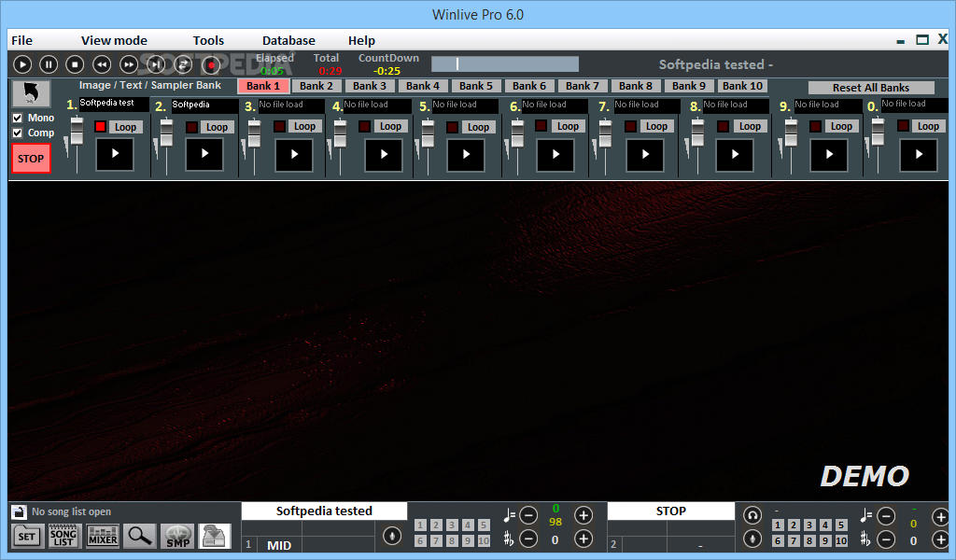Viewport: 956px width, 560px height.
Task: Open the SET folder icon at bottom left
Action: click(x=27, y=537)
